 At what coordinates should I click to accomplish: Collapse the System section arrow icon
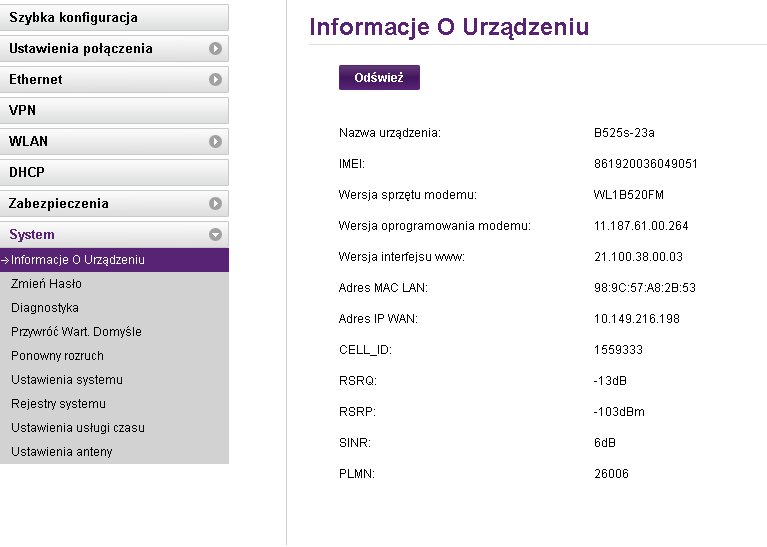215,234
